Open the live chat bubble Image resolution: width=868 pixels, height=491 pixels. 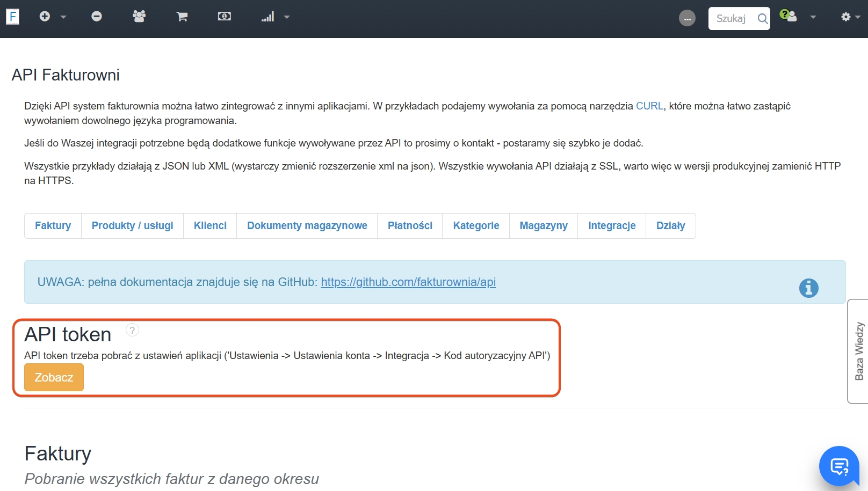click(x=839, y=466)
